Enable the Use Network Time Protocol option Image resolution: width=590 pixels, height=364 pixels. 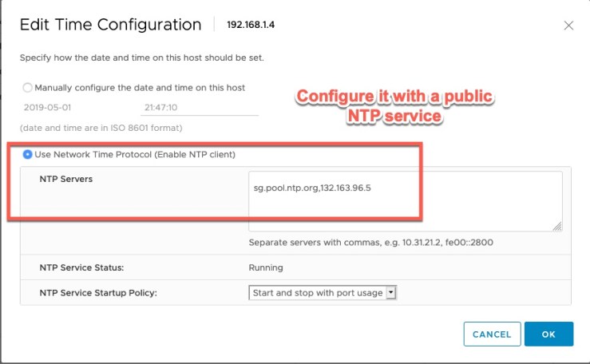[x=29, y=153]
